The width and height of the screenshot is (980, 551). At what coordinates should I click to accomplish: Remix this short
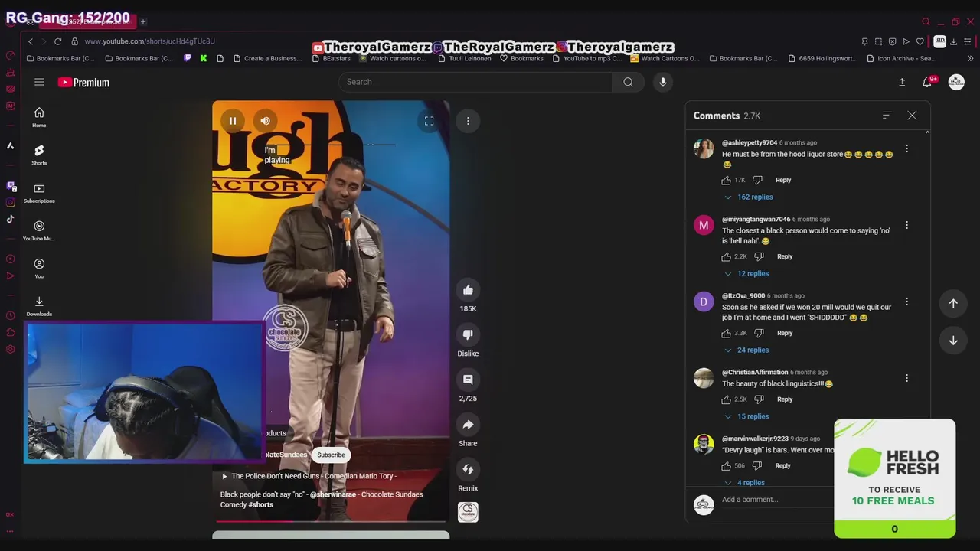[x=468, y=469]
